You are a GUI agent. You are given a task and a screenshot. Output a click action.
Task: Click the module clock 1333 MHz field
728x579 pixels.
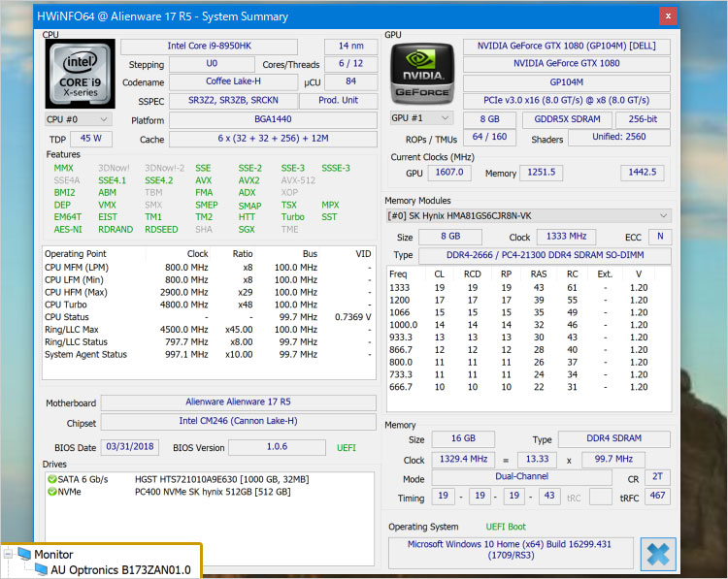point(566,236)
